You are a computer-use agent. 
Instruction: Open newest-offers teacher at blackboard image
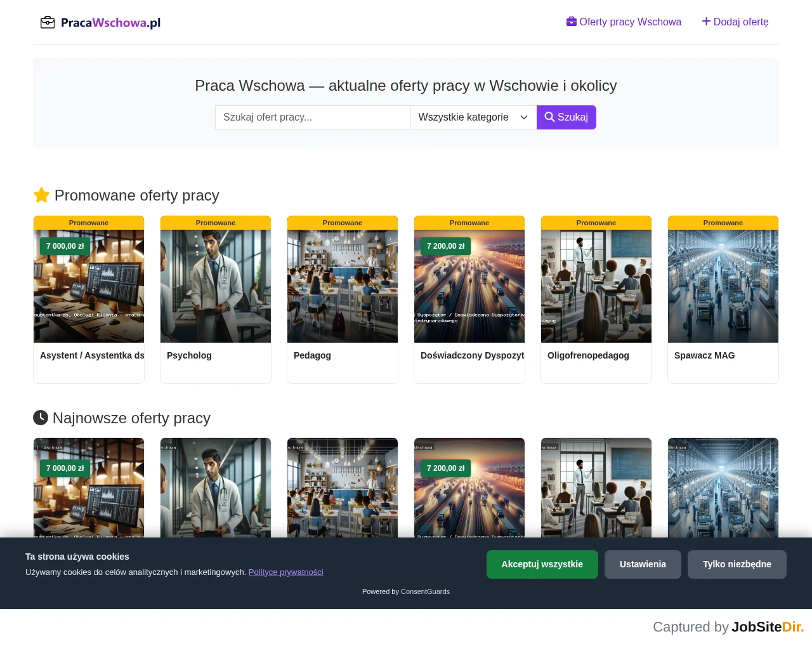(x=596, y=488)
